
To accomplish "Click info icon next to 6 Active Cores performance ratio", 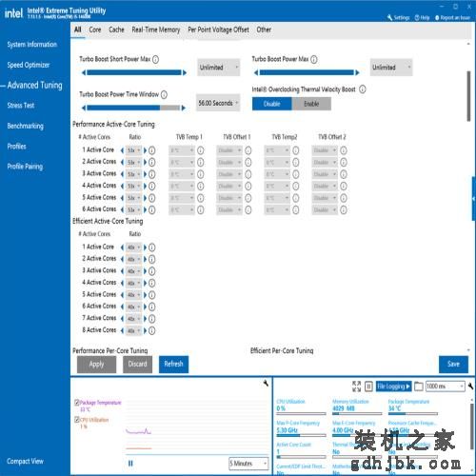I will 152,209.
